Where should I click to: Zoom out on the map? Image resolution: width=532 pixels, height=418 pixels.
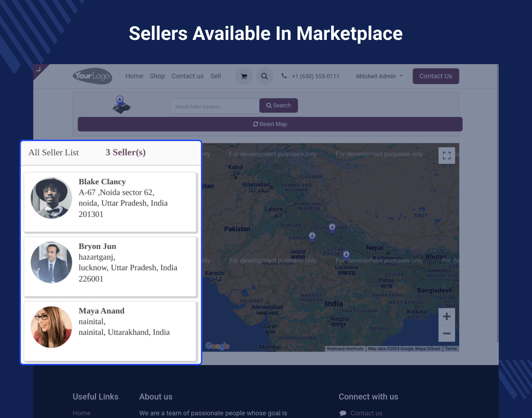tap(446, 333)
